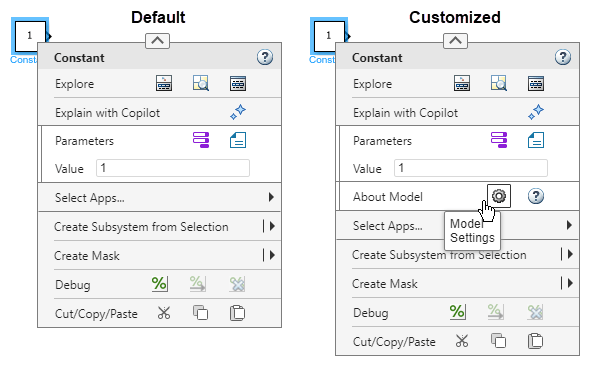Collapse Customized menu using top chevron button
590x368 pixels.
click(456, 41)
